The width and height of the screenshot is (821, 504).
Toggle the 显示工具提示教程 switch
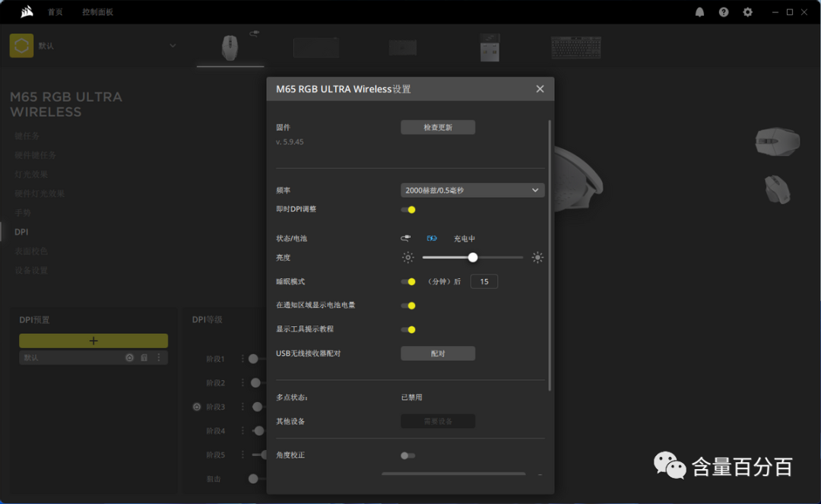[408, 330]
